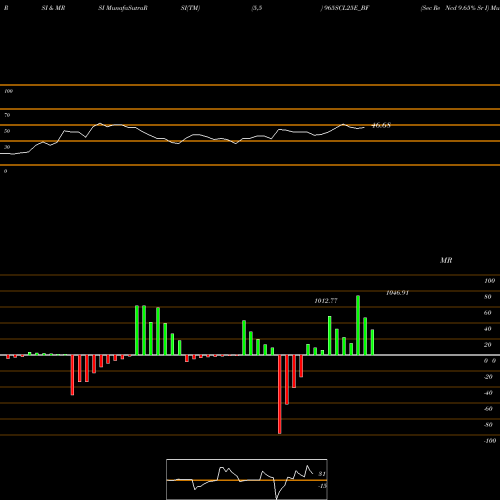Click the end of the RSI line

(x=364, y=127)
